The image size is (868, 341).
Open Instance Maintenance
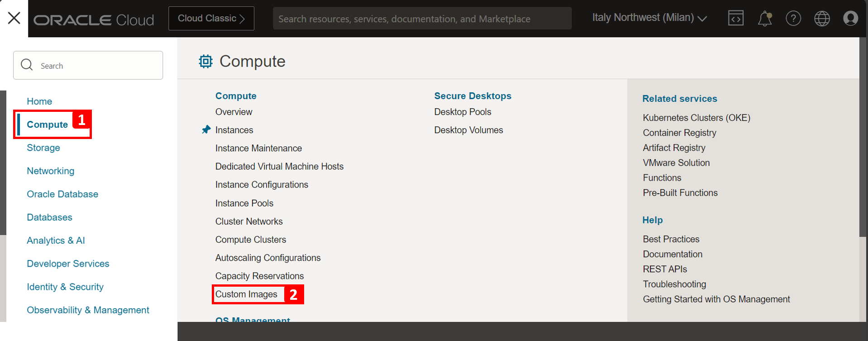[258, 148]
